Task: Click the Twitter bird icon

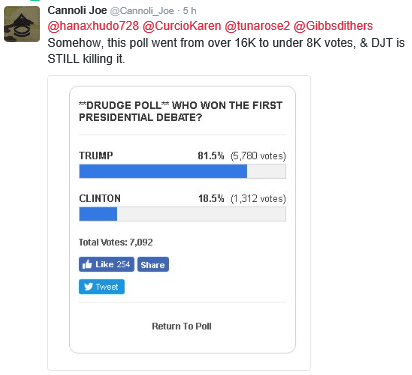Action: [88, 287]
